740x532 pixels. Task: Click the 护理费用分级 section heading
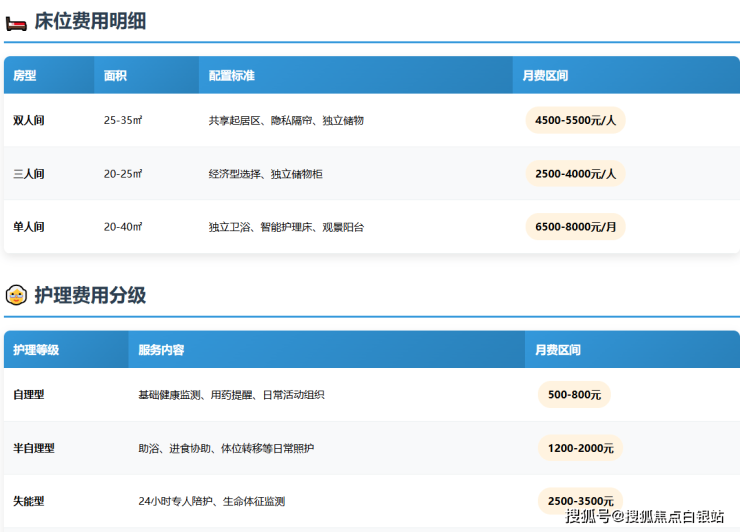(x=90, y=295)
